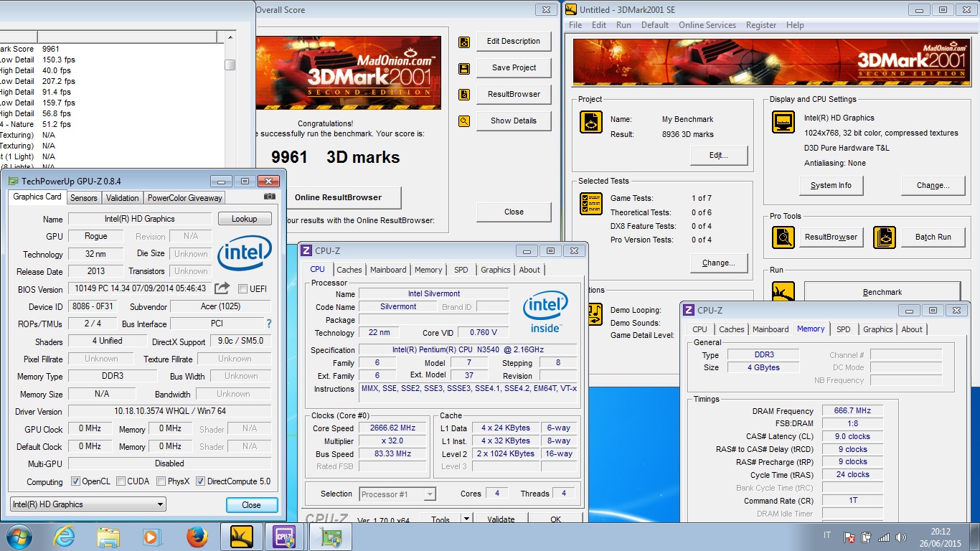This screenshot has width=980, height=551.
Task: Switch to Caches tab in front CPU-Z
Action: (349, 270)
